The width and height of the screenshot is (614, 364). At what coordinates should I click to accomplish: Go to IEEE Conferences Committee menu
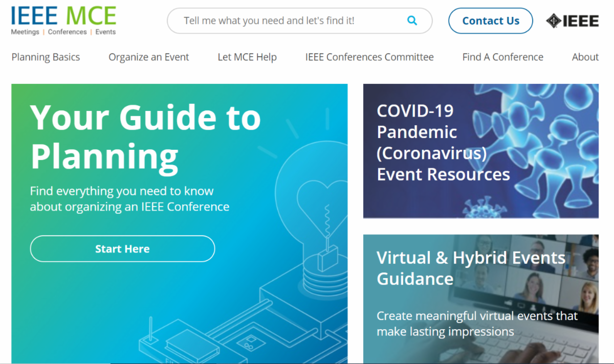click(x=369, y=57)
